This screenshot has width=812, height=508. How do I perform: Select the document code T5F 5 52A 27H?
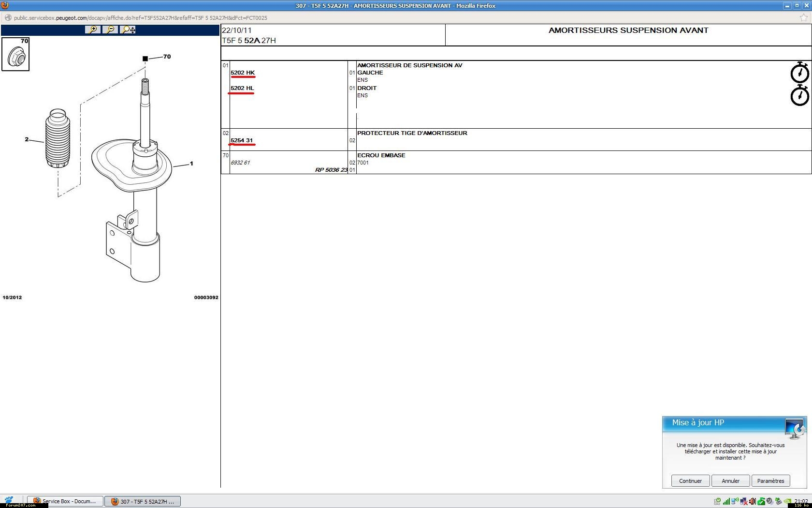(249, 41)
